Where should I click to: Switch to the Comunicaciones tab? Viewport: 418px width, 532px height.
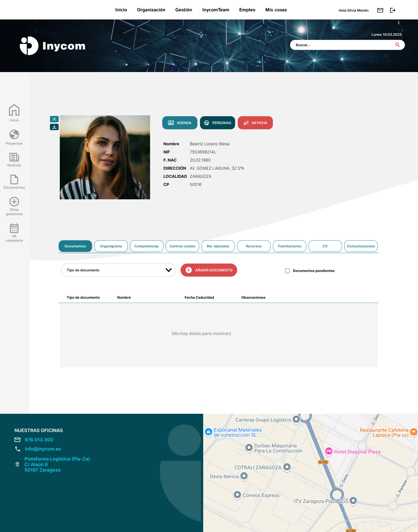(x=361, y=246)
